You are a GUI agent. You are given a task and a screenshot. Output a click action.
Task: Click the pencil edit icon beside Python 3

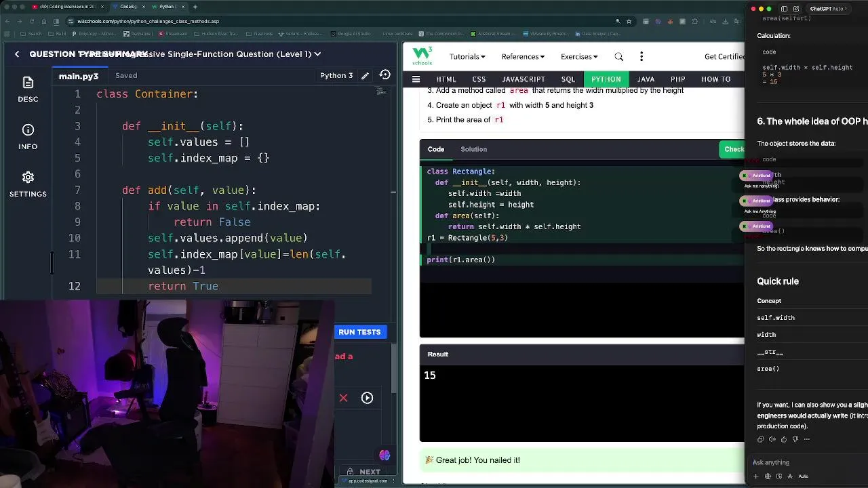point(365,75)
